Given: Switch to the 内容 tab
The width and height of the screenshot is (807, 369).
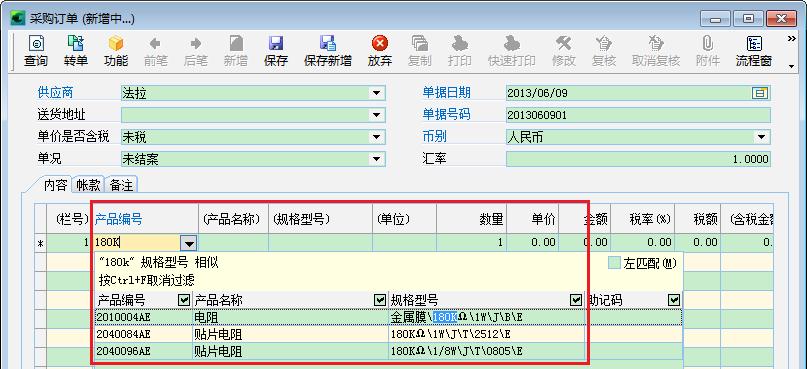Looking at the screenshot, I should (55, 185).
